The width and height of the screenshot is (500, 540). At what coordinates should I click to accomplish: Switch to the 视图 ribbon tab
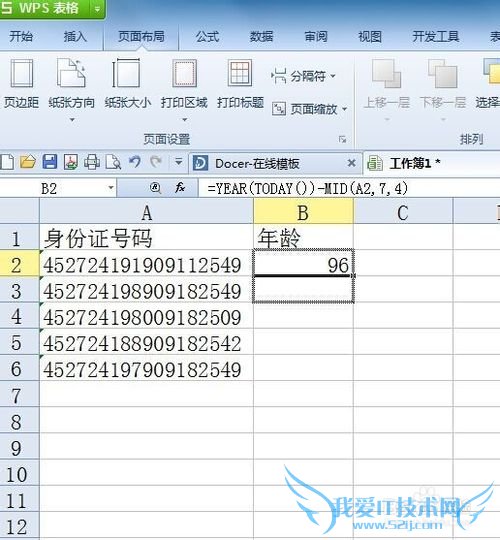[370, 36]
